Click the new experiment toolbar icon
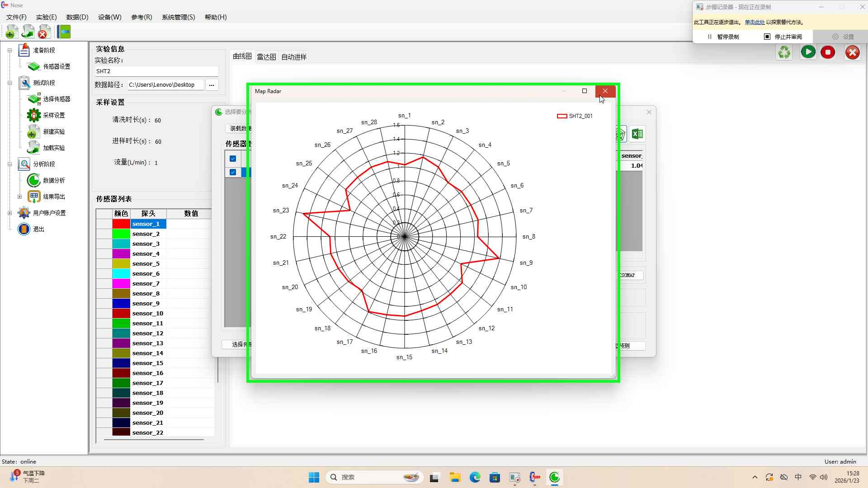868x488 pixels. coord(11,32)
